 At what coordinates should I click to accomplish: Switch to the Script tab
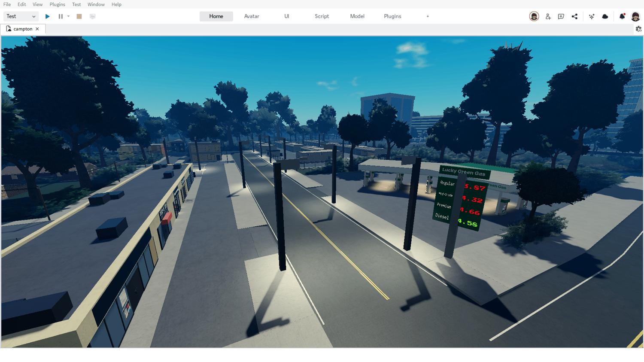[x=322, y=16]
